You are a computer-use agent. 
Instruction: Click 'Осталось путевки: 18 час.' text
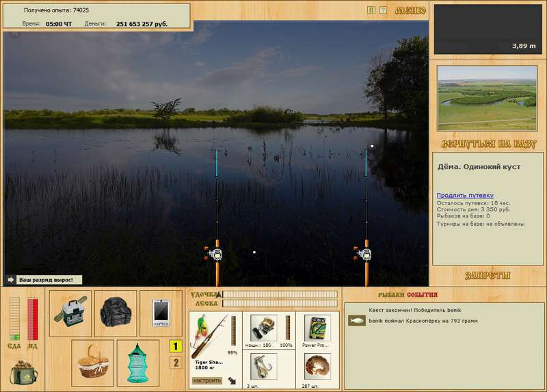point(473,202)
